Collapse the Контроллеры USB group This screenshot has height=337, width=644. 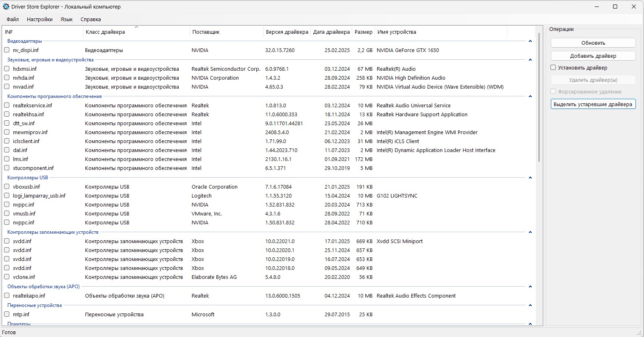[x=530, y=178]
